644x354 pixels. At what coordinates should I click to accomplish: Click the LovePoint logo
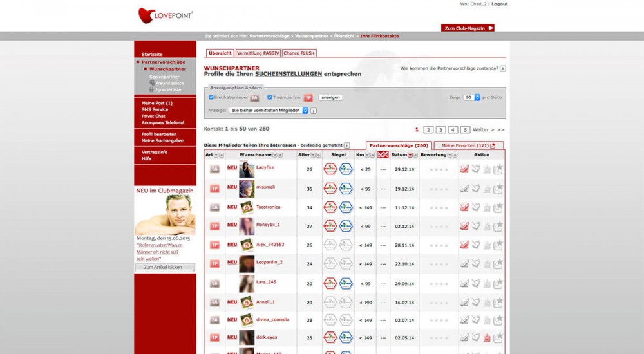click(166, 15)
